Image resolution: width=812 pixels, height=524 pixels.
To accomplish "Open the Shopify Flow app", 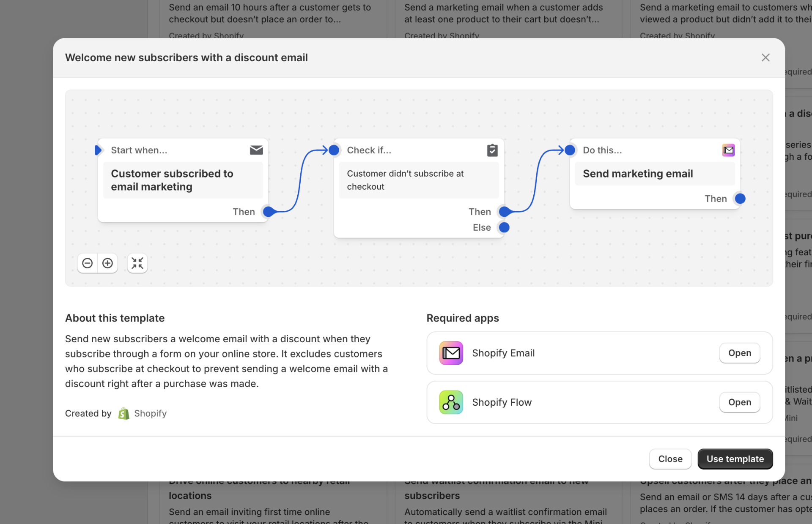I will pyautogui.click(x=739, y=402).
